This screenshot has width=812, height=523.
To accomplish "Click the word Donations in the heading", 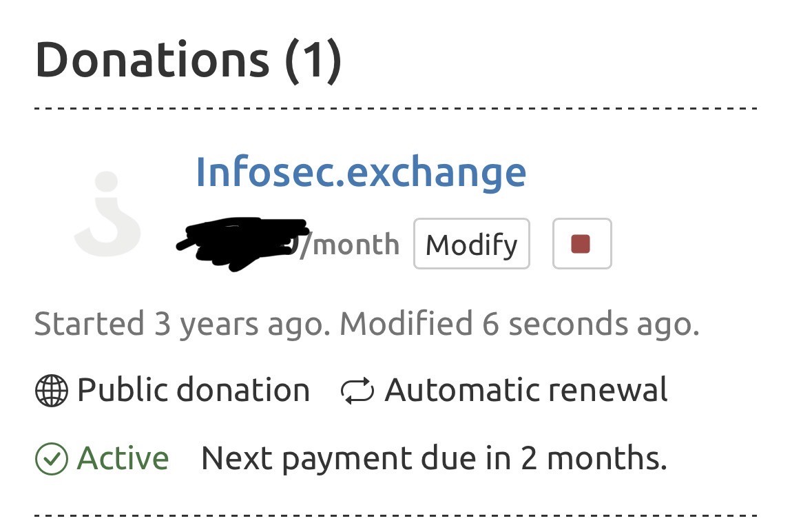I will [x=152, y=59].
